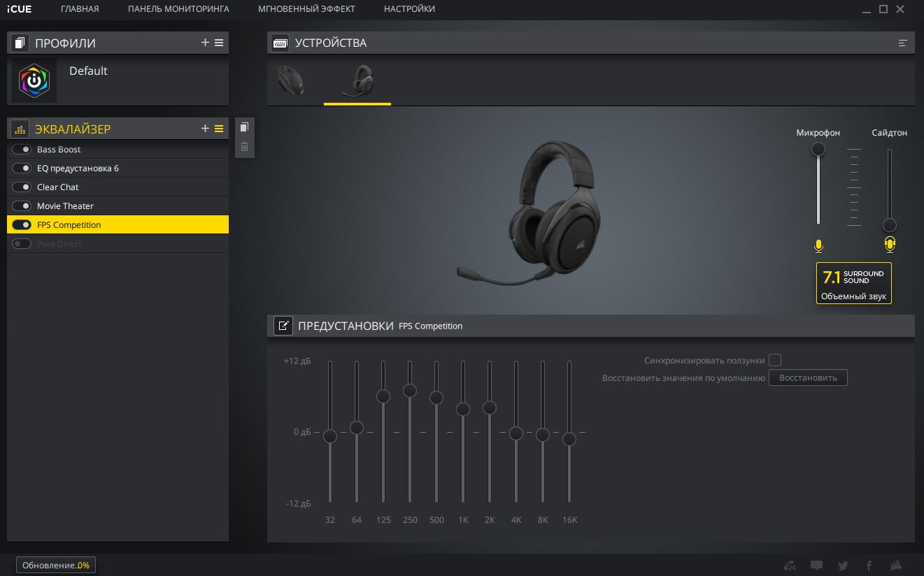Click the Восстановить button
924x576 pixels.
pyautogui.click(x=808, y=377)
